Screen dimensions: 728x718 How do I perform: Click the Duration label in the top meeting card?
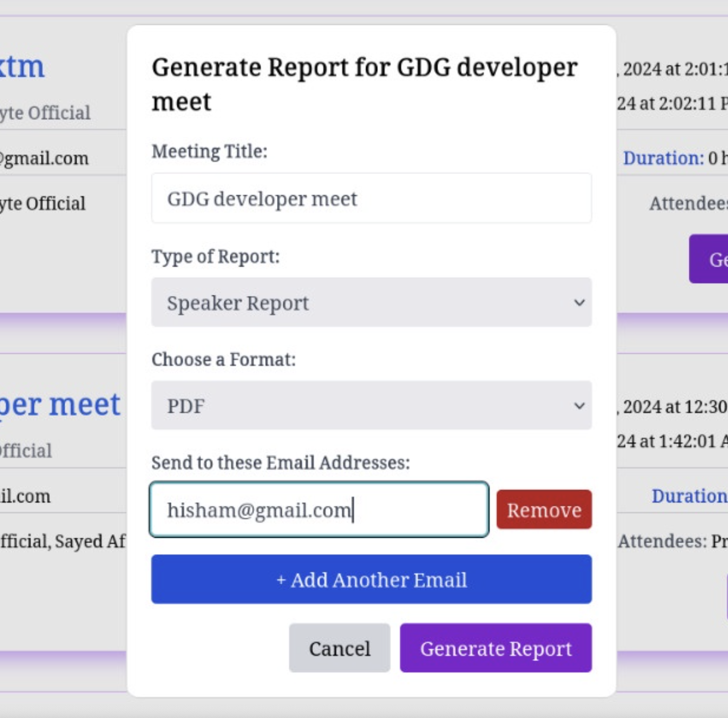663,158
